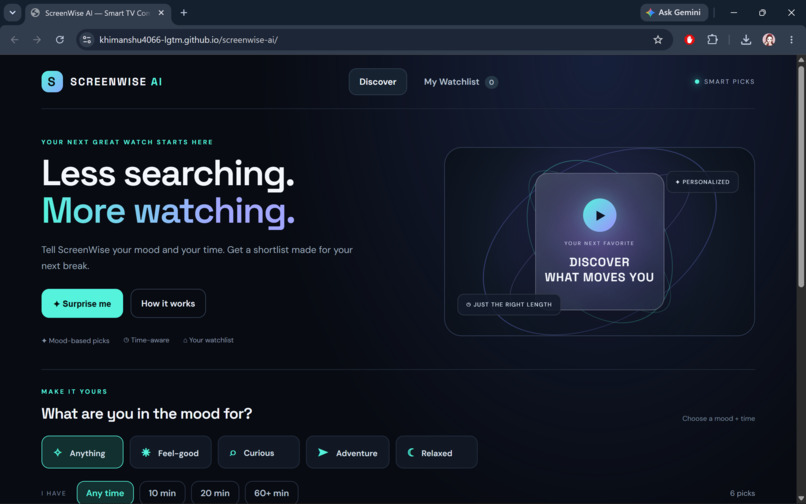Open site information icon in address bar
Image resolution: width=806 pixels, height=504 pixels.
87,40
